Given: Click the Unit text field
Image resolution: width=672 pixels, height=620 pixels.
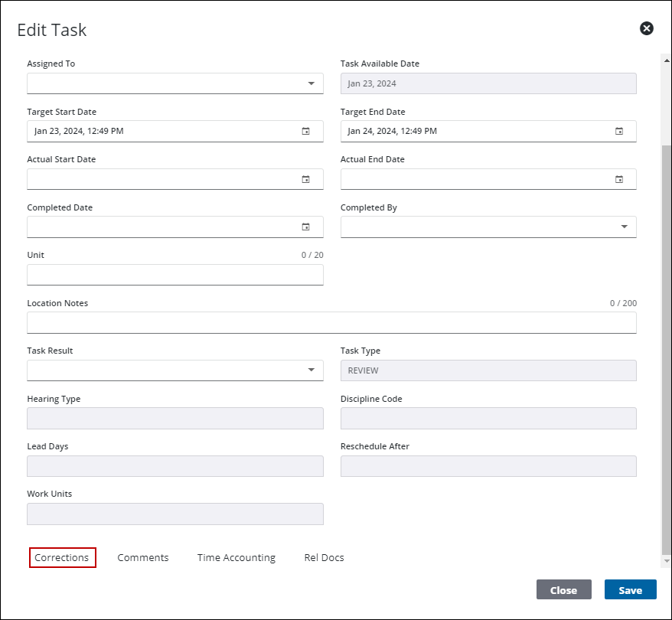Looking at the screenshot, I should (175, 275).
